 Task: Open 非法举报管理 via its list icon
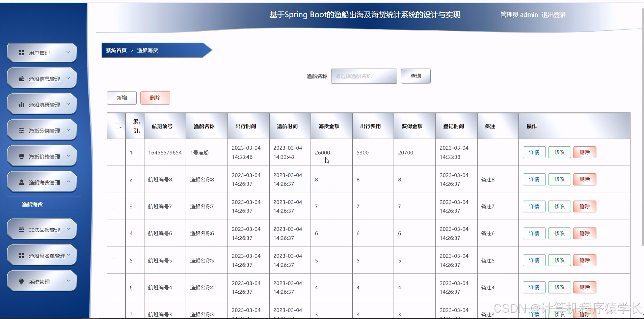[22, 229]
